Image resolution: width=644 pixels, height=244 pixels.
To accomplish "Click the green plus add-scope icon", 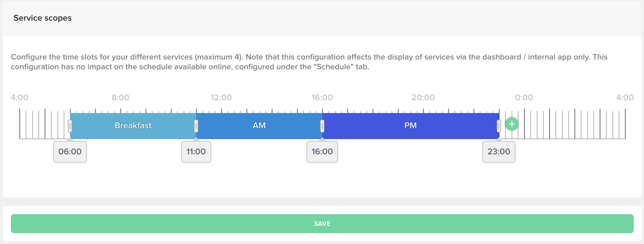I will pos(512,124).
